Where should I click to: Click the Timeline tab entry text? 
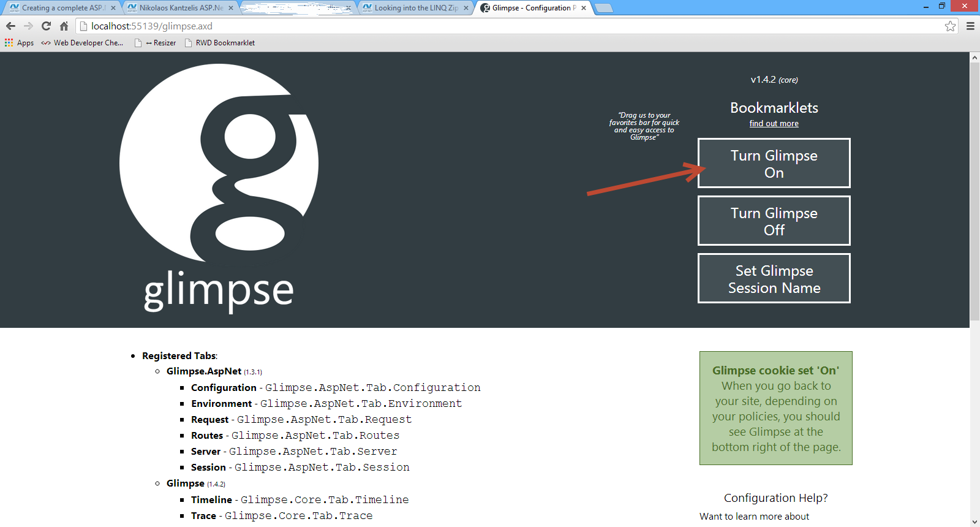point(300,499)
